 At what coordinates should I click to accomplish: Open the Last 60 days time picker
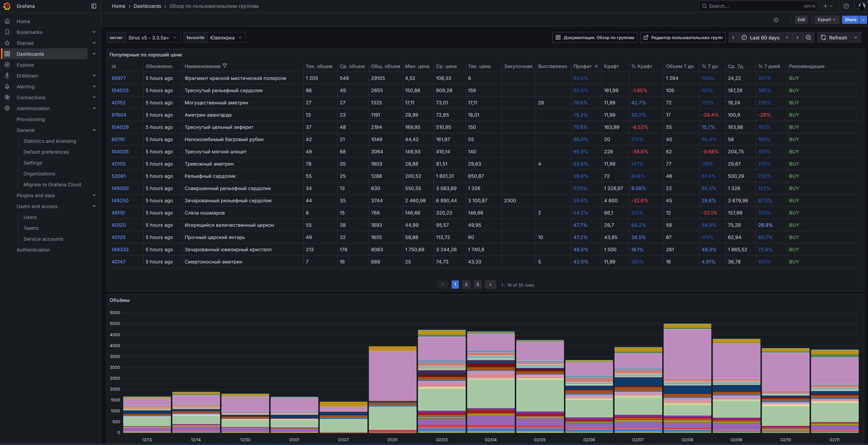point(765,37)
